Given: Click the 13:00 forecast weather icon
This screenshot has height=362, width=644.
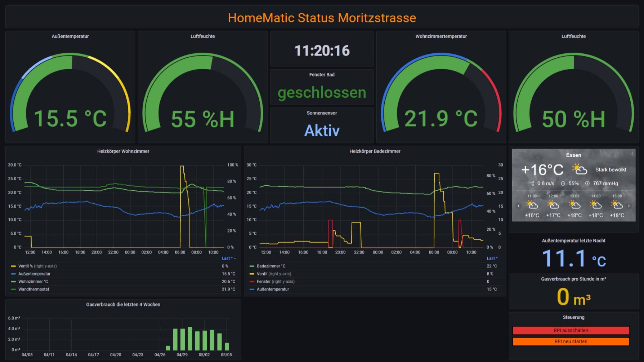Looking at the screenshot, I should point(574,205).
